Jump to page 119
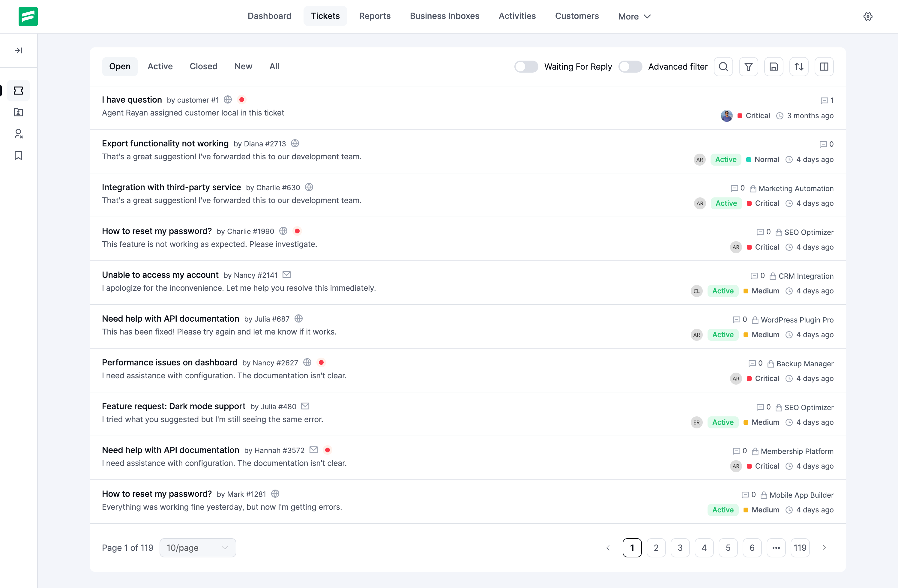Image resolution: width=898 pixels, height=588 pixels. point(800,547)
